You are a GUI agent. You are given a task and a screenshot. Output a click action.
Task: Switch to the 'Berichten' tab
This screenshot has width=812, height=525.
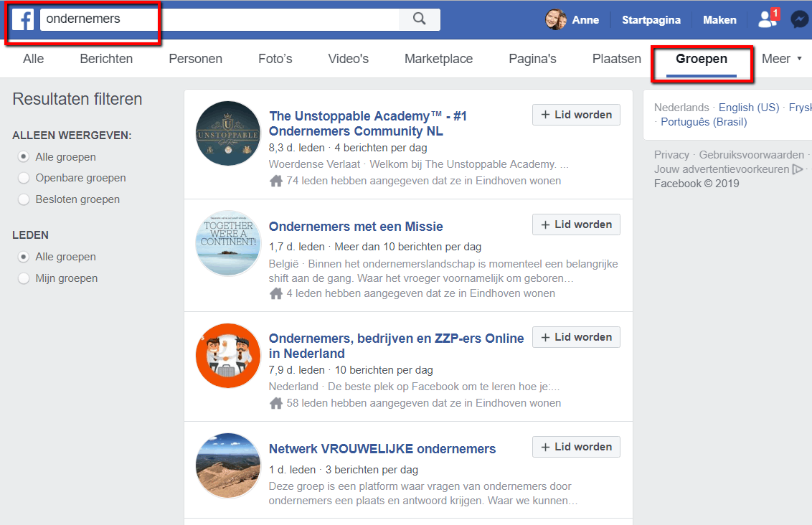(x=106, y=59)
